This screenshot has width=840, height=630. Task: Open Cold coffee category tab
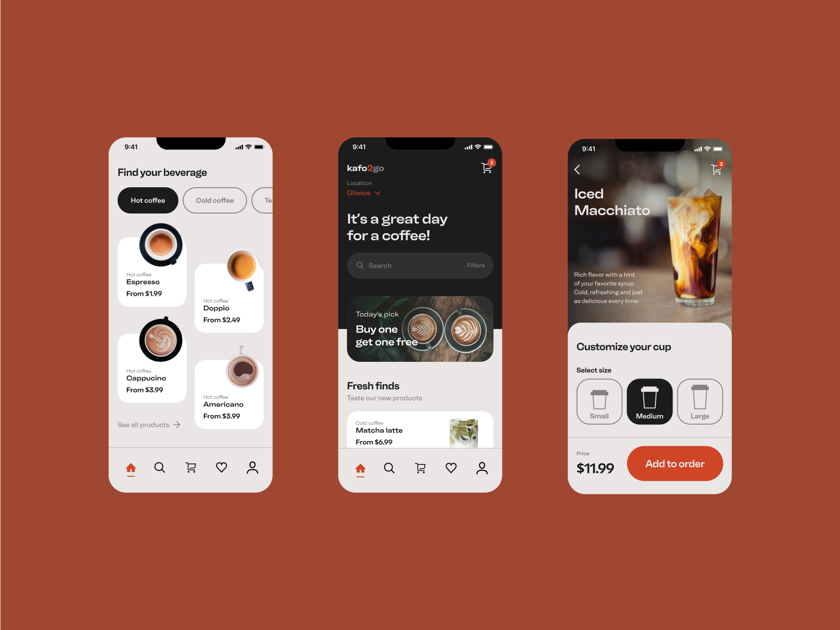214,200
